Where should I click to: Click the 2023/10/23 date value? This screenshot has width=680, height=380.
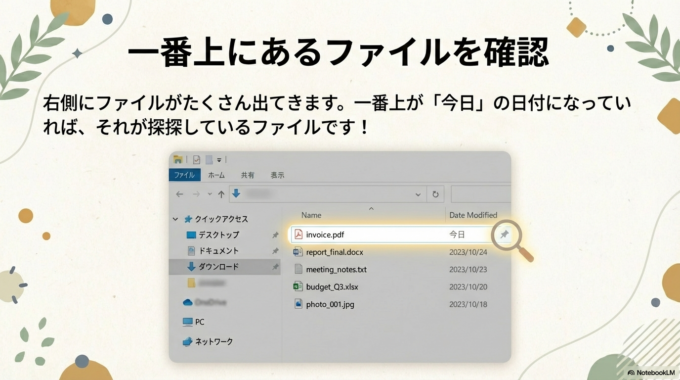468,269
